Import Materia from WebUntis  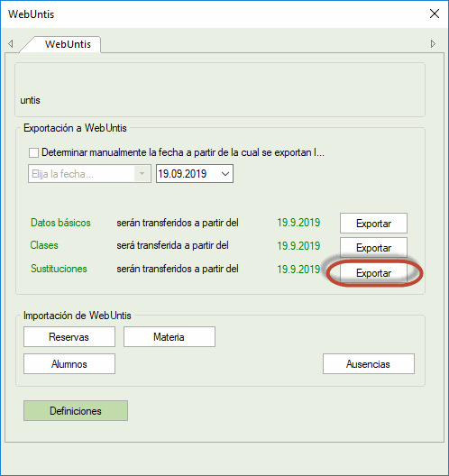[x=170, y=336]
